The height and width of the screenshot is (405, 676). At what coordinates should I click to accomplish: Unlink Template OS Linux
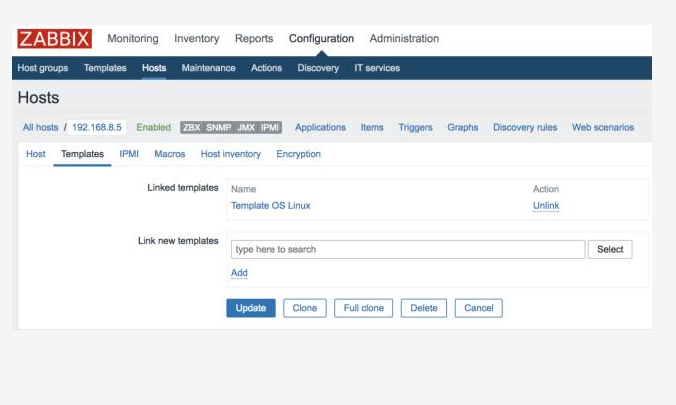(546, 206)
